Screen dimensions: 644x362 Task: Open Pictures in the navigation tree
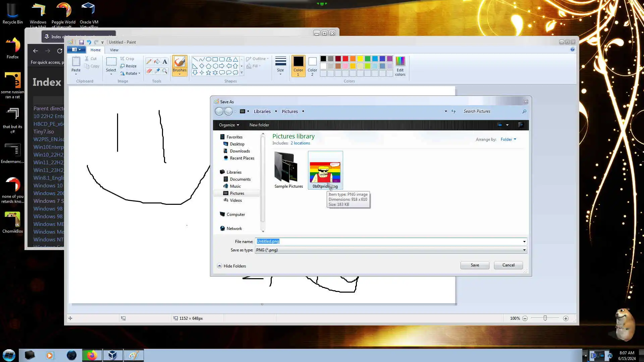click(x=237, y=193)
